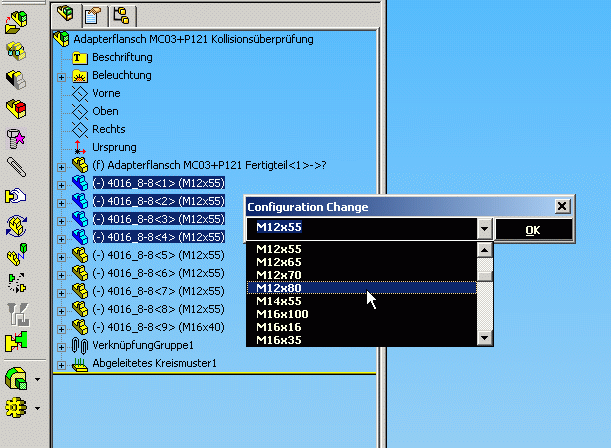Screen dimensions: 611x448
Task: Select the Beschriftung annotations folder
Action: pyautogui.click(x=122, y=57)
